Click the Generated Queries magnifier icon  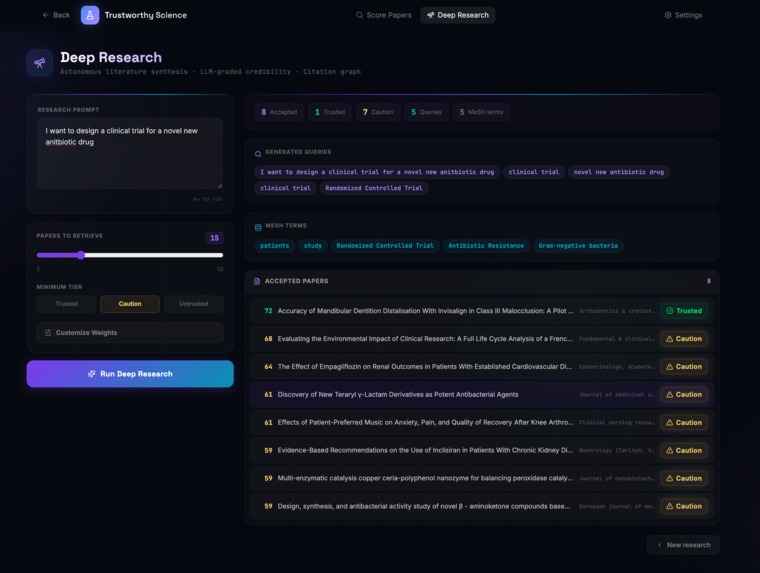click(x=258, y=154)
